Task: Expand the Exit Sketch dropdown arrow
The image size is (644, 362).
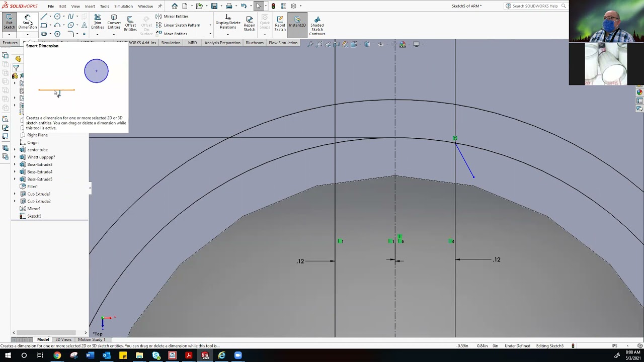Action: [x=9, y=34]
